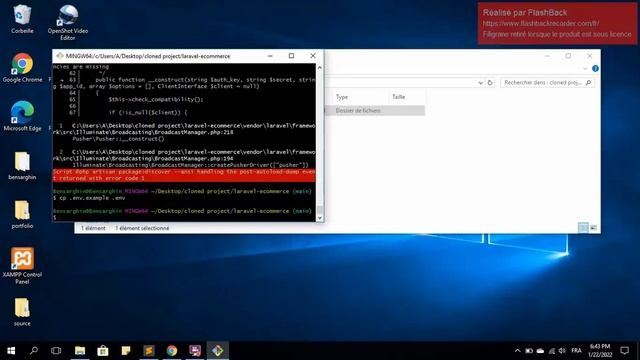Image resolution: width=640 pixels, height=360 pixels.
Task: Expand address bar history dropdown in Explorer
Action: tap(480, 83)
